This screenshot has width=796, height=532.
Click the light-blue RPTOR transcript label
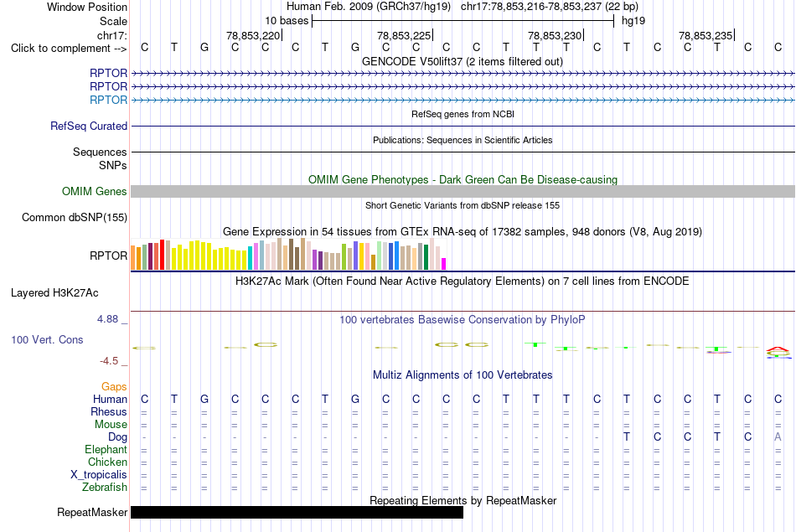108,100
